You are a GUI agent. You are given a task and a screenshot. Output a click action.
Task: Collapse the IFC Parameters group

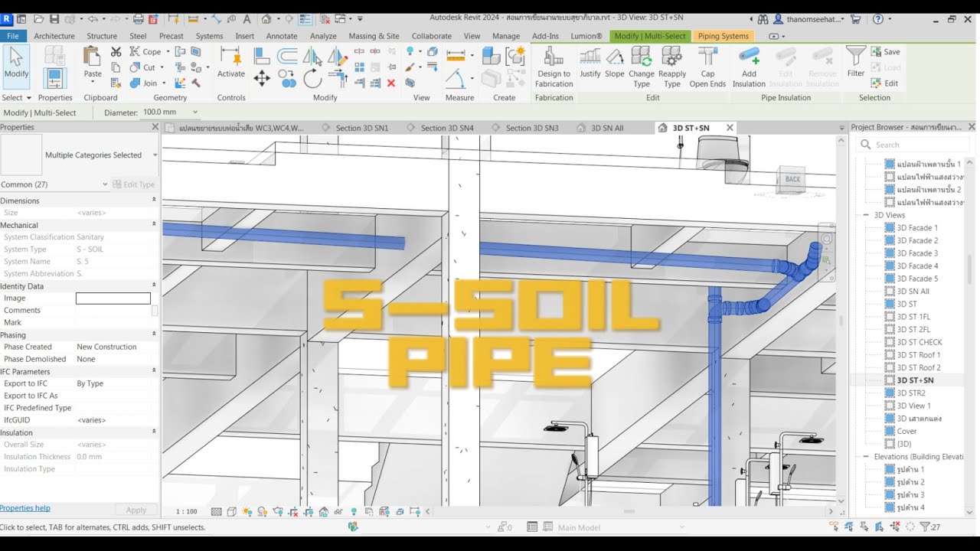pos(154,372)
